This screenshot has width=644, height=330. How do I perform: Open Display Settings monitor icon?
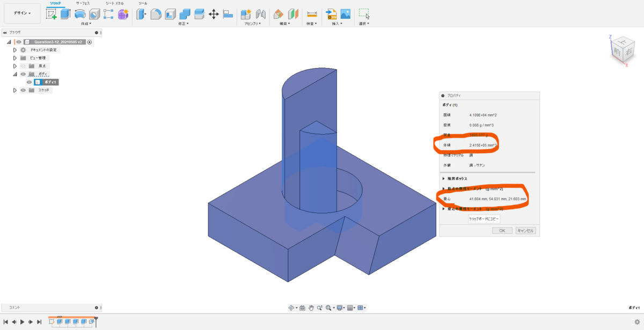pos(341,307)
